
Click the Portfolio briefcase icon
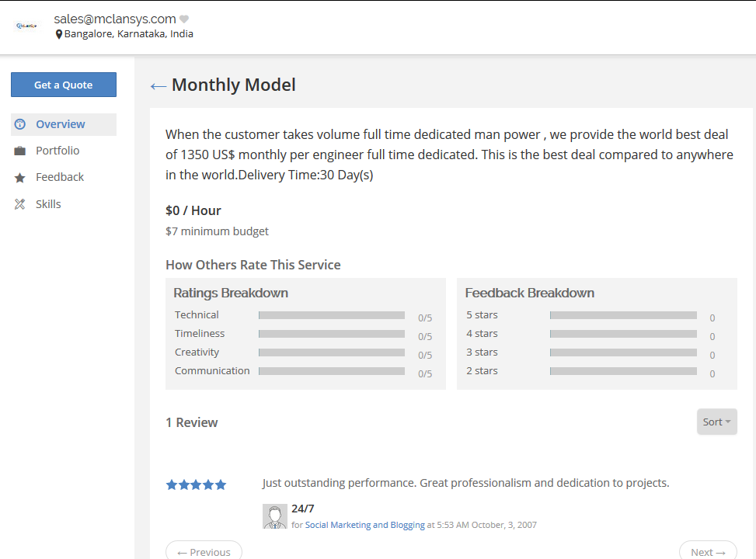pyautogui.click(x=20, y=151)
